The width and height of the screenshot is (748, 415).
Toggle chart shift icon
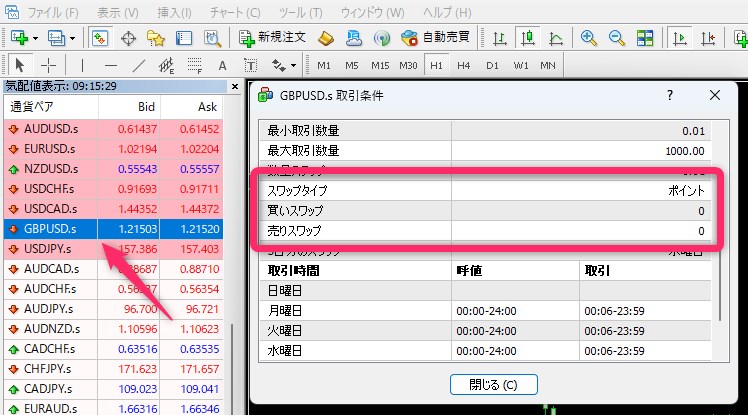708,38
